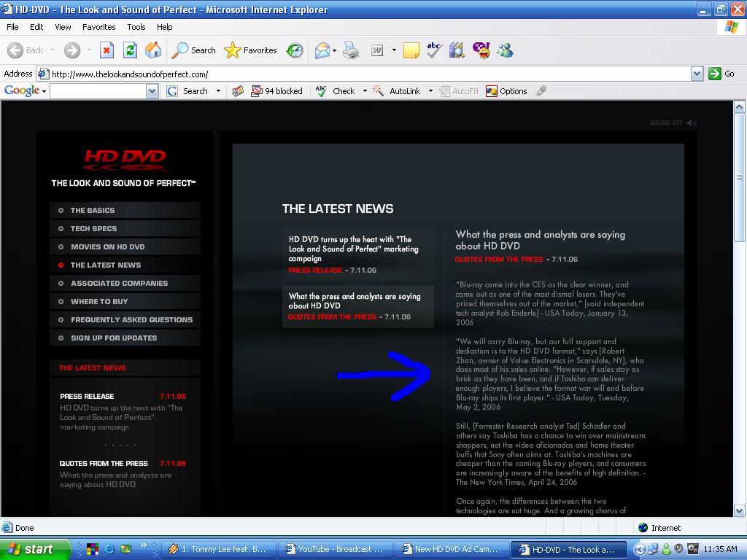Select TECH SPECS bullet in sidebar
This screenshot has height=560, width=747.
pyautogui.click(x=61, y=228)
